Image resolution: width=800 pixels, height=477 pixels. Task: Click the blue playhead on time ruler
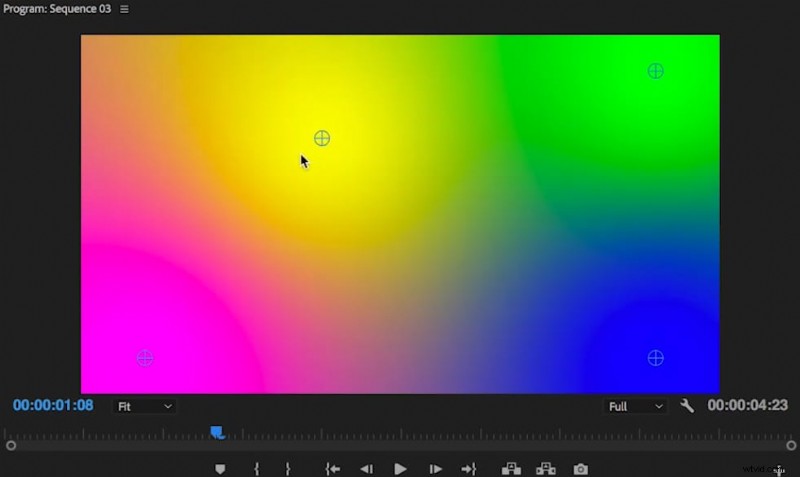click(x=217, y=433)
